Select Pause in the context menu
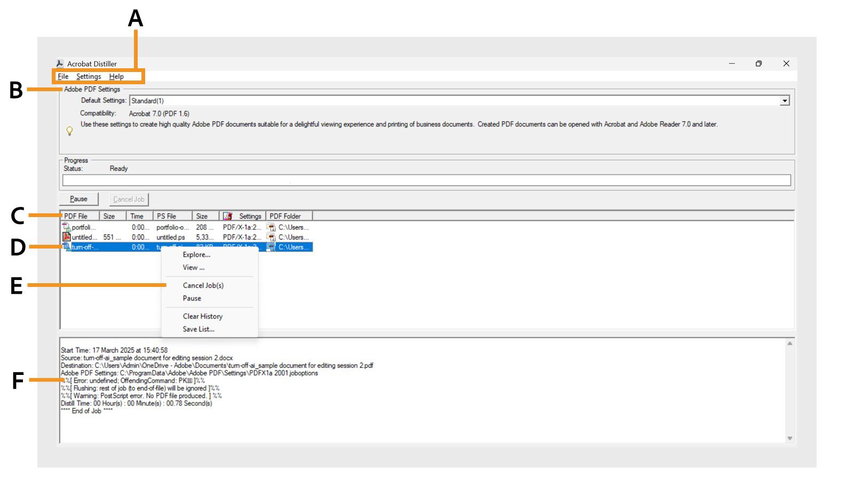Screen dimensions: 854x504 pos(192,299)
